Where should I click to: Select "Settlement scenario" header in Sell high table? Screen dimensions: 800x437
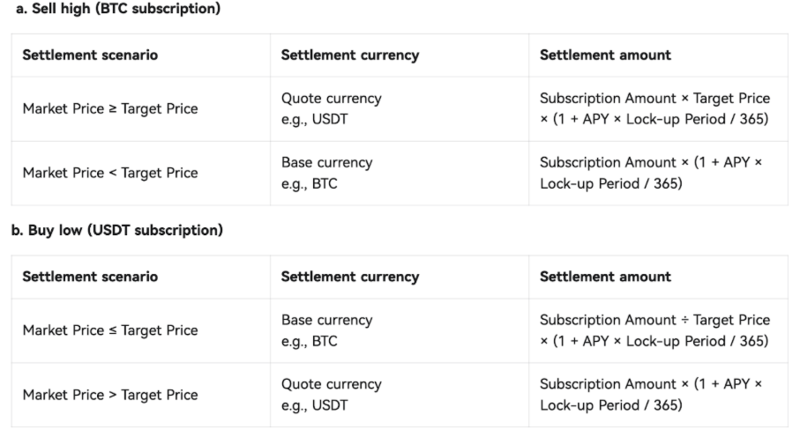90,54
